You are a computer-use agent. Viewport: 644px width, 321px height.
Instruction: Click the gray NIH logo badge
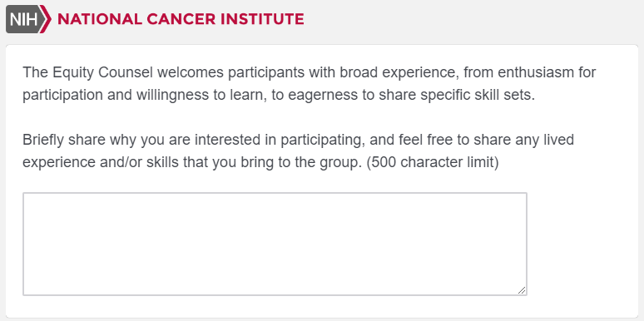click(24, 19)
